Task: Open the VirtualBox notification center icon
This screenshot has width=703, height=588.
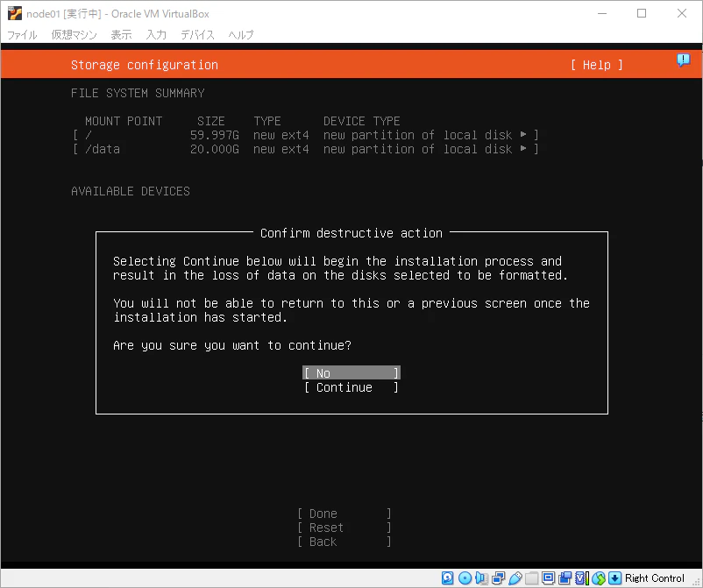Action: (683, 60)
